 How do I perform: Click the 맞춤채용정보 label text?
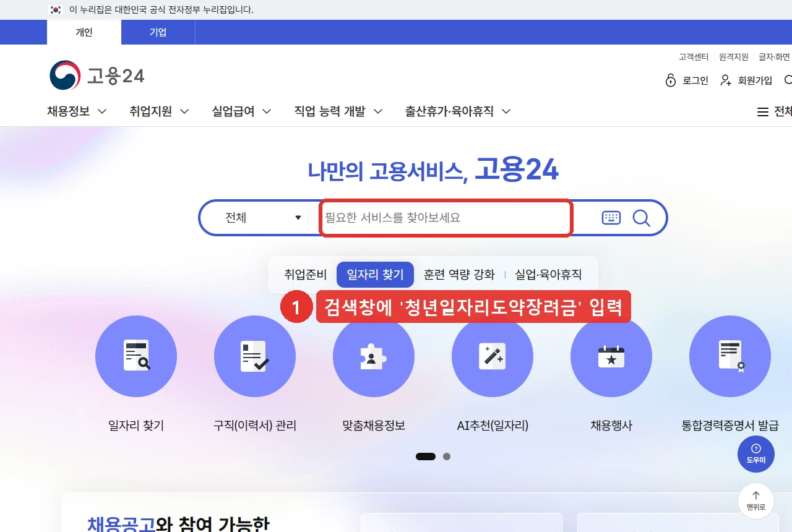[374, 426]
